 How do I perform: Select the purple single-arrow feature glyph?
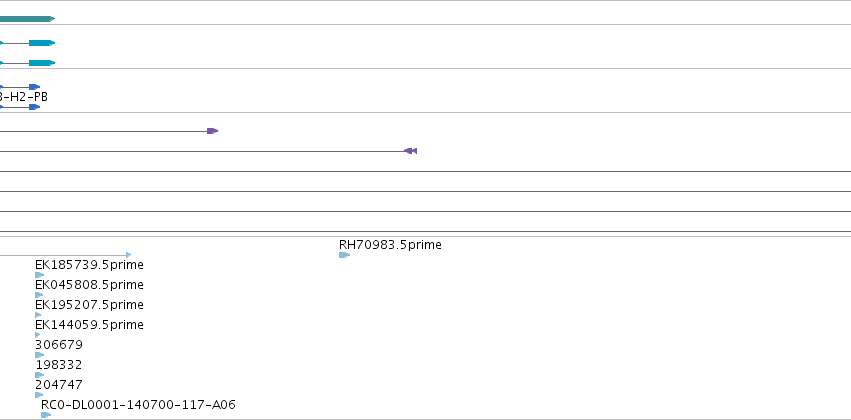click(212, 131)
